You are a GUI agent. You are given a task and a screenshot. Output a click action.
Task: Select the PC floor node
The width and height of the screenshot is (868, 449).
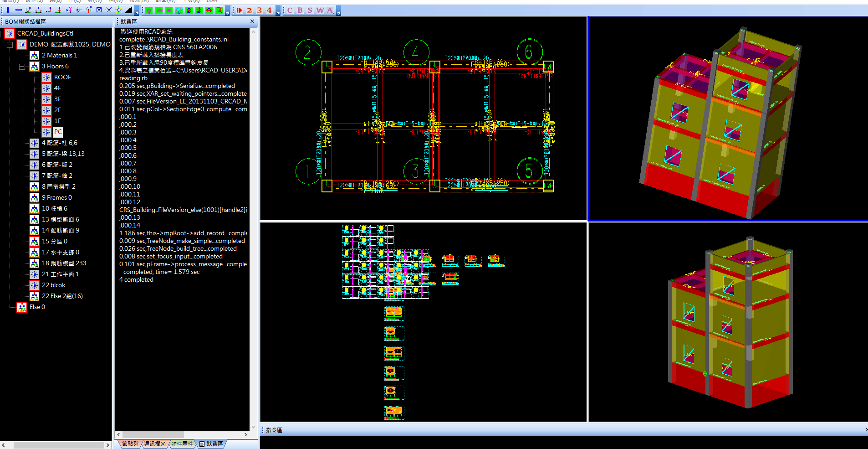click(x=58, y=132)
